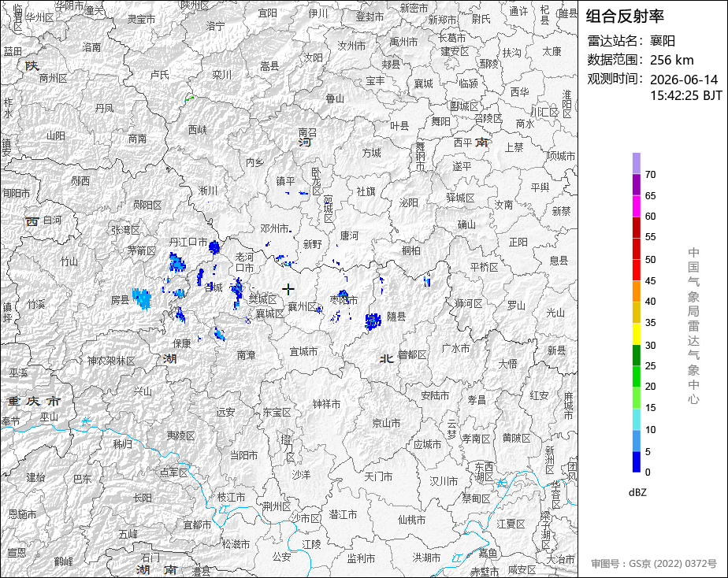Click the '保康' map label
The image size is (728, 578).
click(x=182, y=343)
